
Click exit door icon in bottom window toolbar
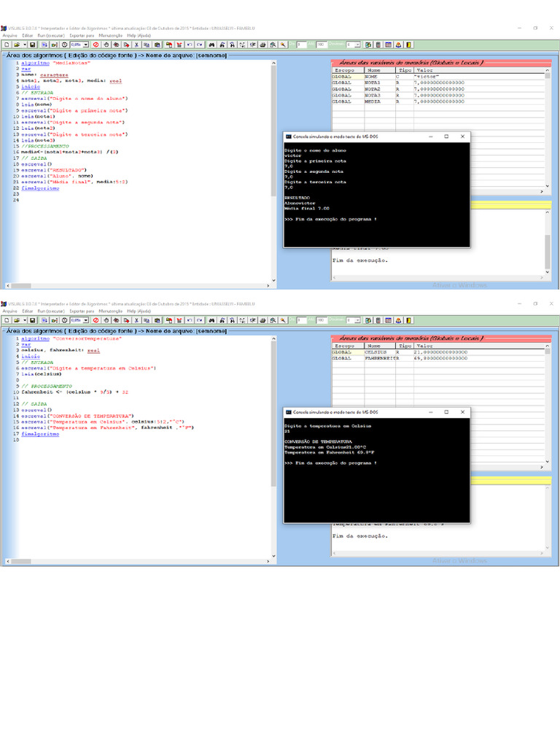click(x=409, y=320)
